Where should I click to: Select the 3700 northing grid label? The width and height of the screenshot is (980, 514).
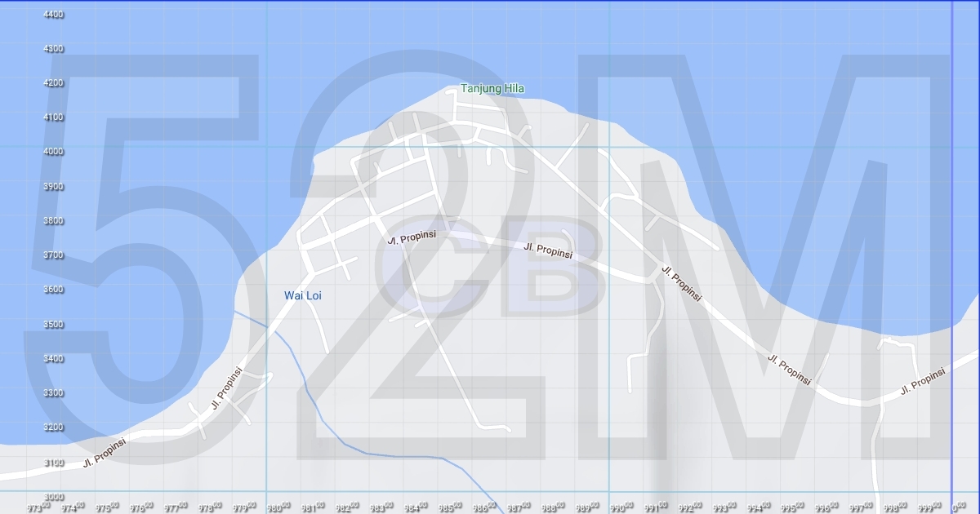click(54, 255)
